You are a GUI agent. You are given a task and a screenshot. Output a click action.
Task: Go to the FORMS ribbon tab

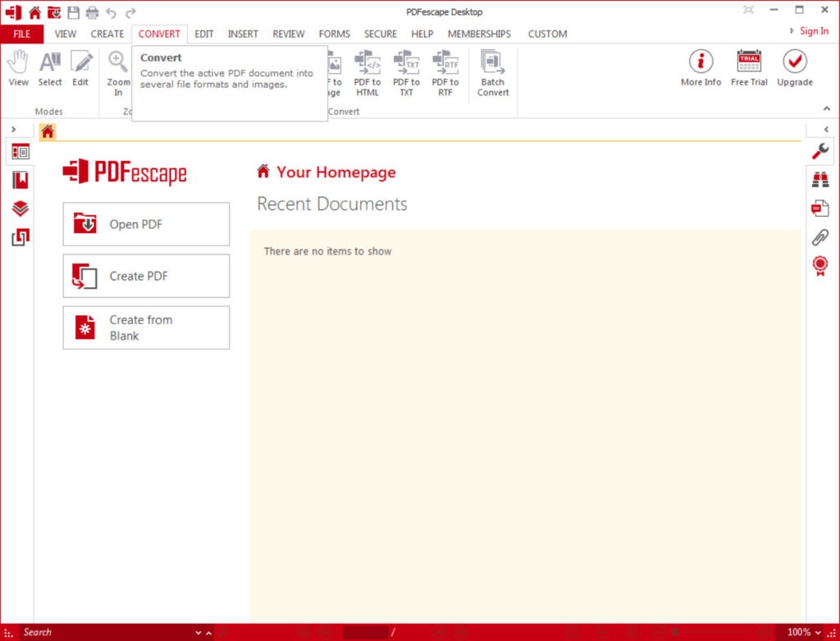(335, 34)
